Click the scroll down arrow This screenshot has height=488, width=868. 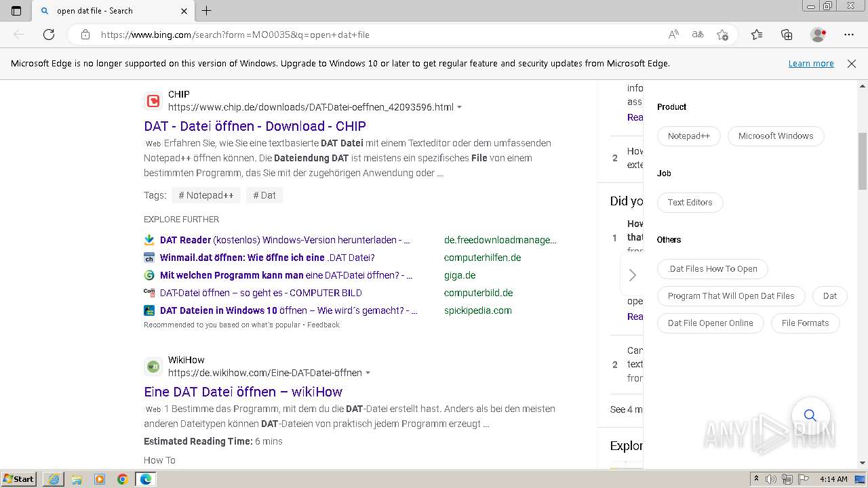863,463
